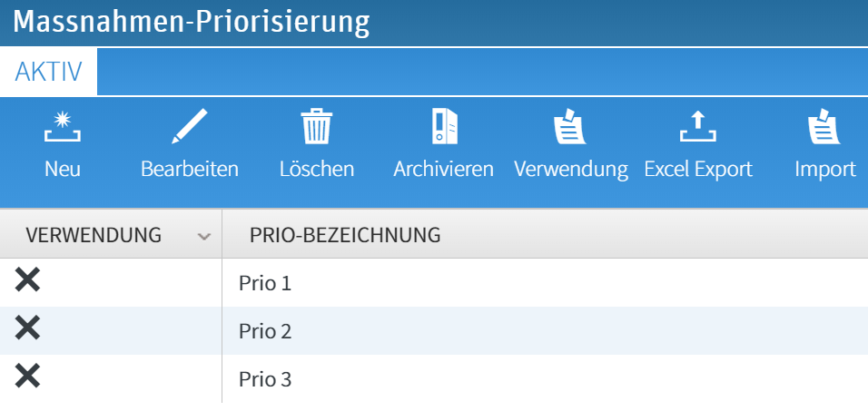Click the Excel Export label text
This screenshot has width=868, height=411.
pos(698,169)
